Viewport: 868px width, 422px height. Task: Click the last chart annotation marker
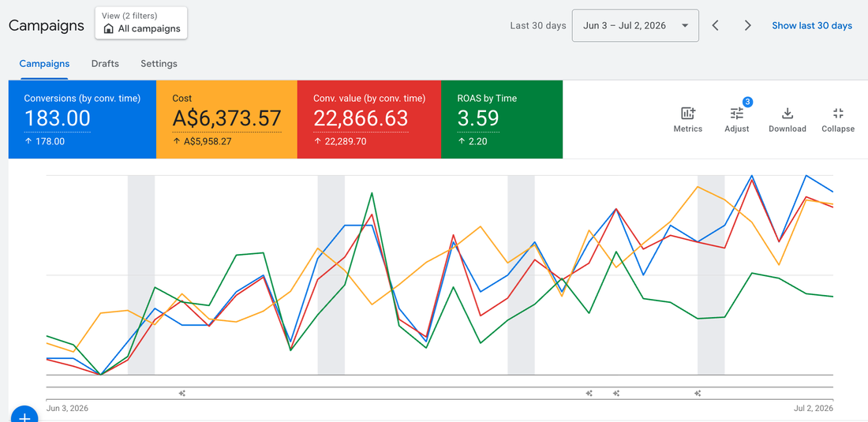[698, 394]
